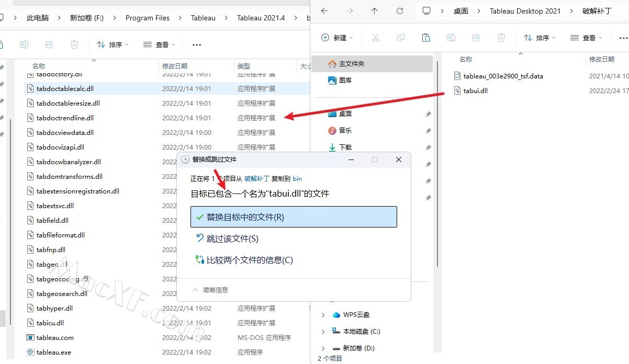Viewport: 629px width, 364px height.
Task: Refresh the right Explorer window
Action: pyautogui.click(x=400, y=11)
